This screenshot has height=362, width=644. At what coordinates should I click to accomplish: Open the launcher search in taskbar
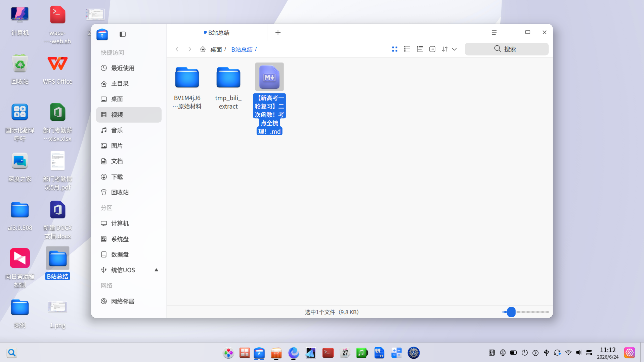[x=12, y=353]
